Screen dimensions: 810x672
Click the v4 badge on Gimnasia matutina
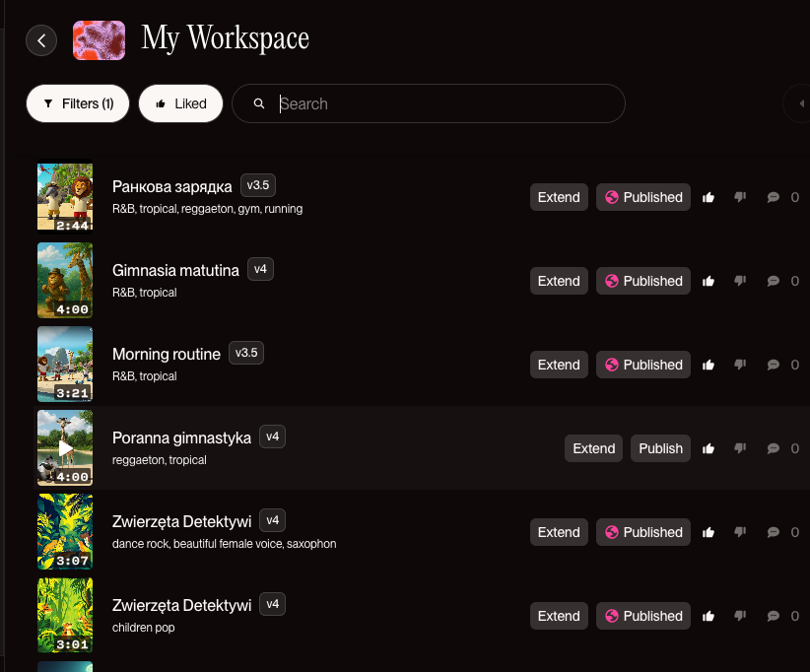pyautogui.click(x=260, y=269)
